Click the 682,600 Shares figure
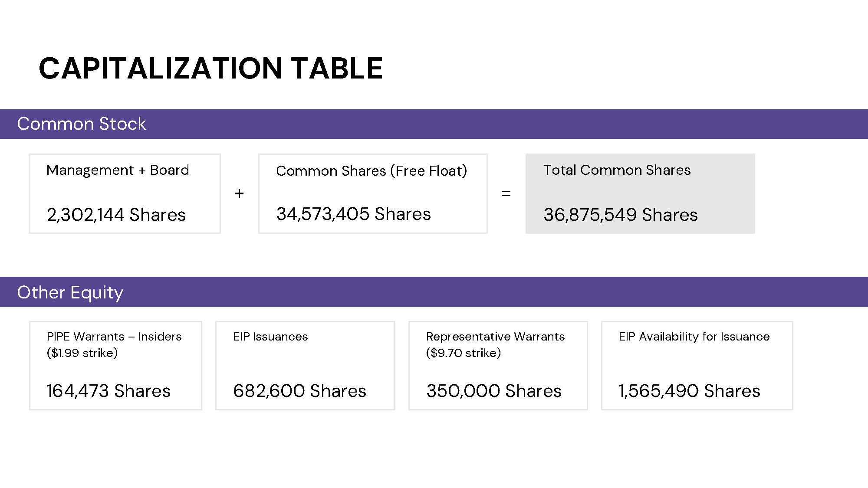The width and height of the screenshot is (868, 488). click(299, 391)
